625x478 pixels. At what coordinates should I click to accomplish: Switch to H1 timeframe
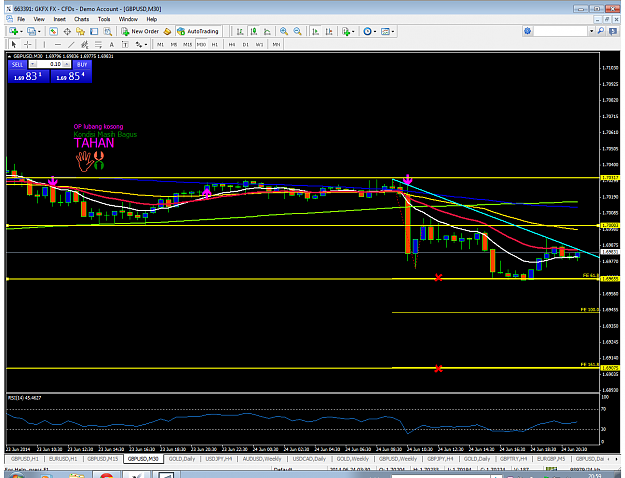[214, 44]
